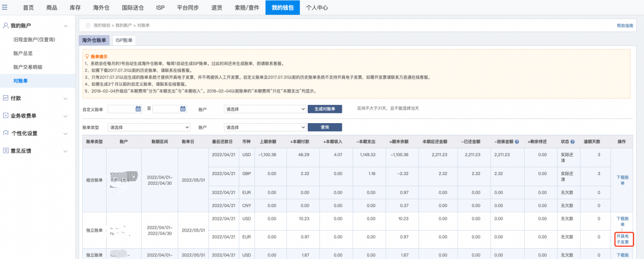Click the help icon beside 状态
Screen dimensions: 644x259
(x=572, y=141)
